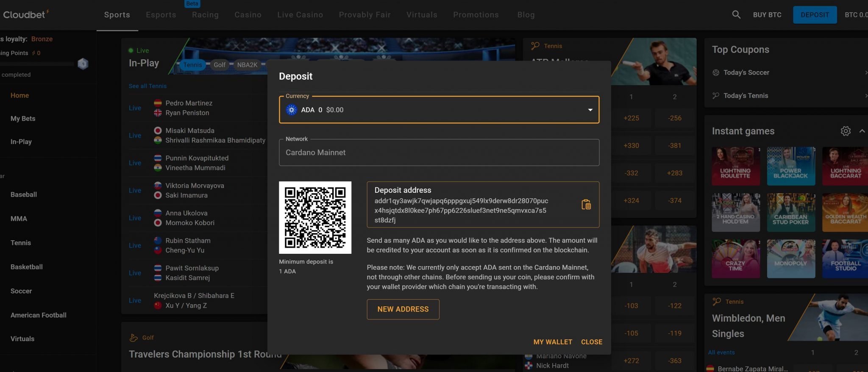Select the Tennis filter chip under In-Play
868x372 pixels.
(x=193, y=65)
